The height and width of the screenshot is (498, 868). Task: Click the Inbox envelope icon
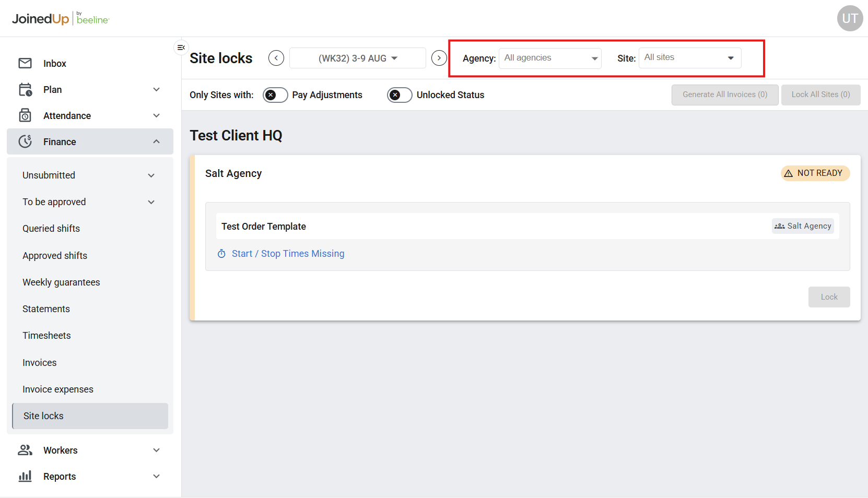click(x=25, y=63)
